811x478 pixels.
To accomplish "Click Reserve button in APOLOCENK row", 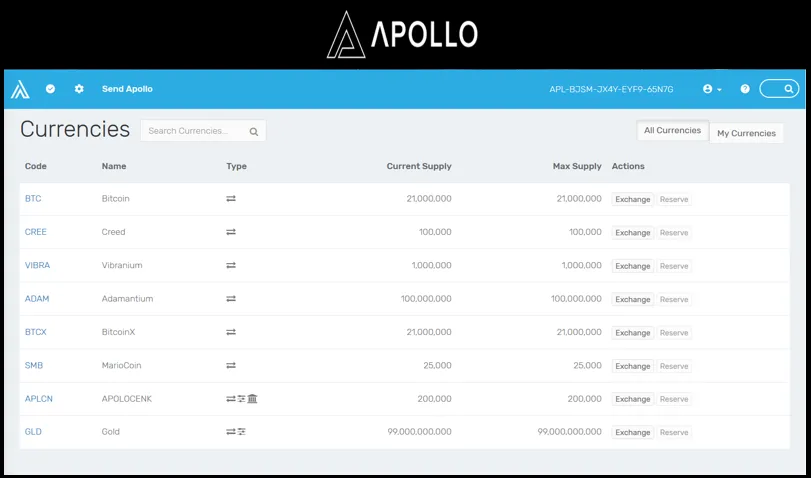I will pos(674,399).
